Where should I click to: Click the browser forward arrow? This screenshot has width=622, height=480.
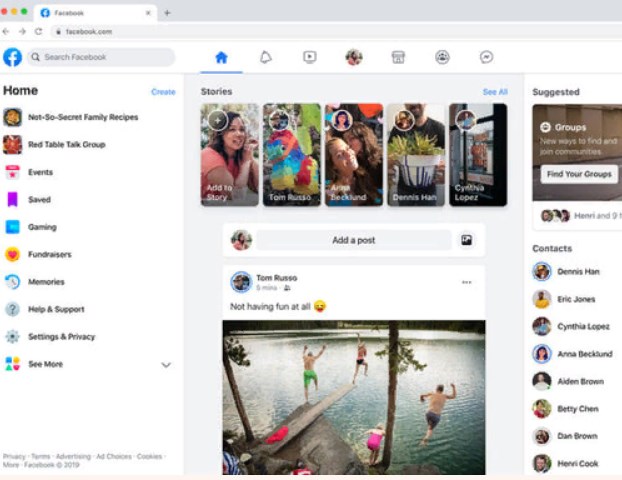click(22, 31)
